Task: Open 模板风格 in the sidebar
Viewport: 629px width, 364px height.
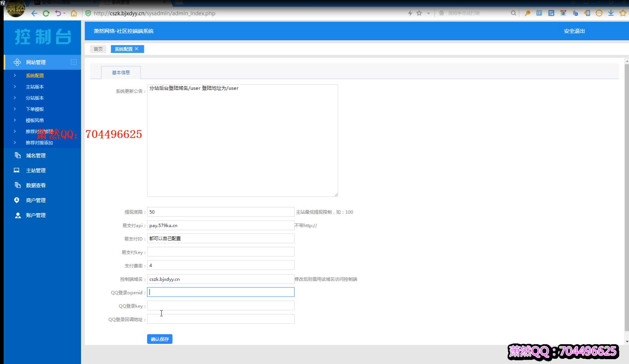Action: [35, 120]
